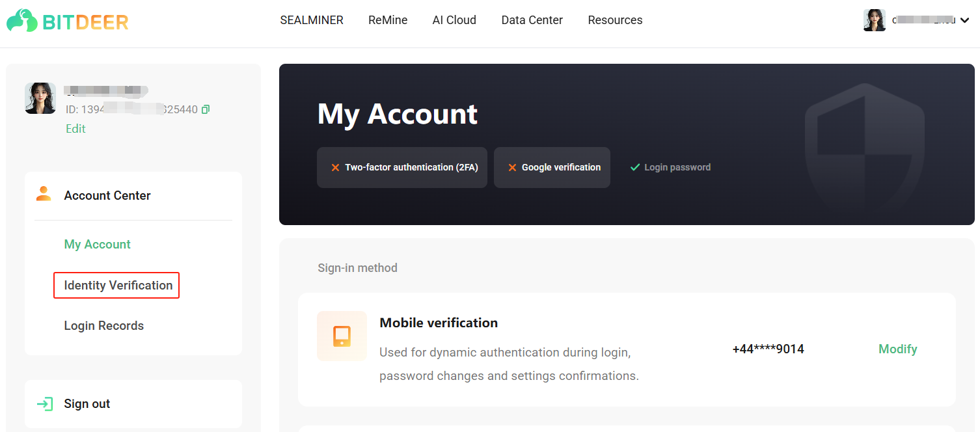The image size is (980, 432).
Task: Click the Mobile verification phone icon
Action: (x=342, y=336)
